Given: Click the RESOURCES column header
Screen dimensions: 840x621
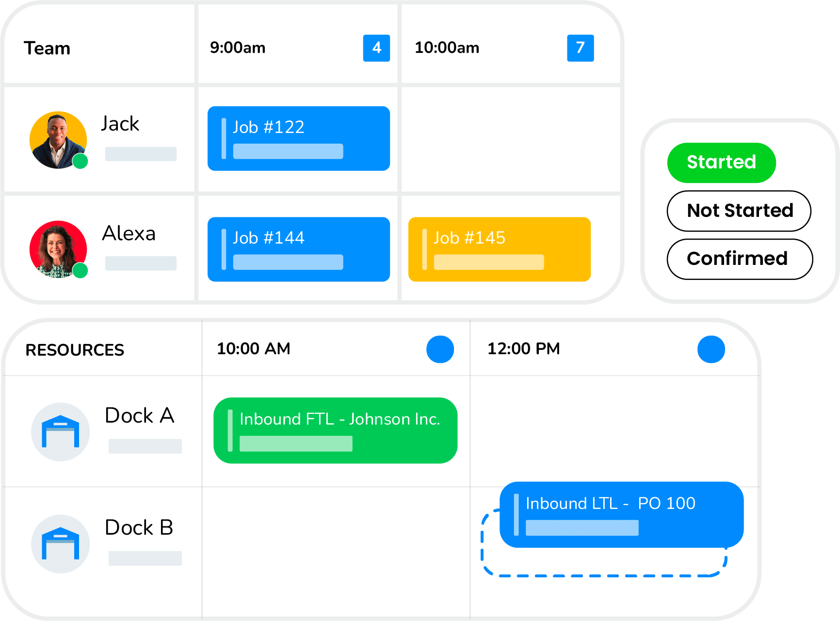Looking at the screenshot, I should [x=75, y=350].
